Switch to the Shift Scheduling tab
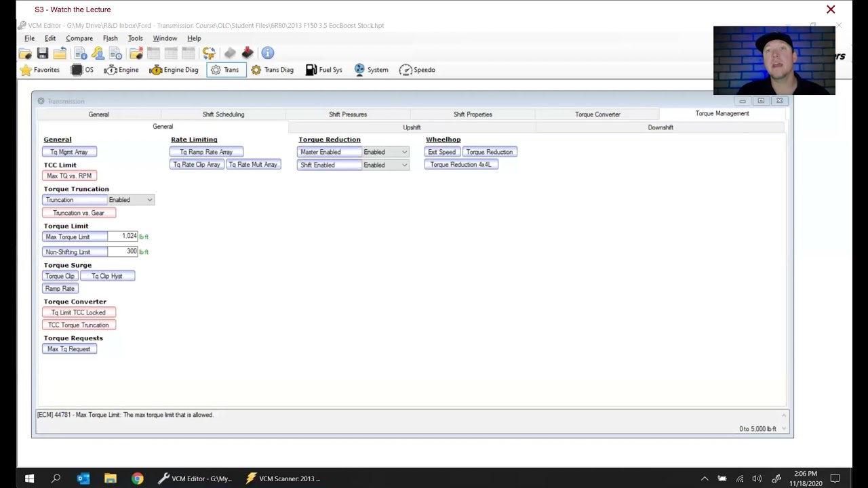868x488 pixels. [223, 115]
